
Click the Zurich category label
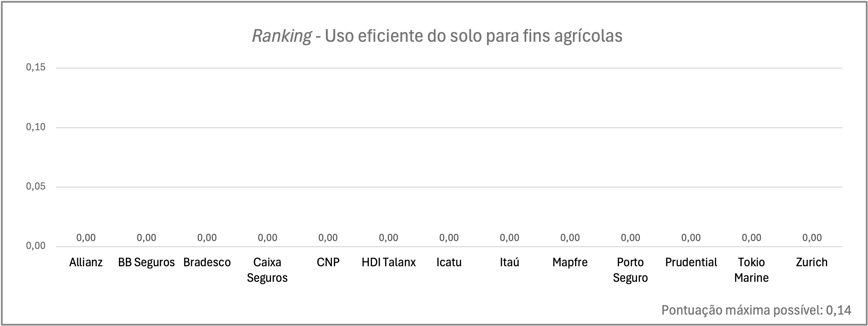coord(812,262)
